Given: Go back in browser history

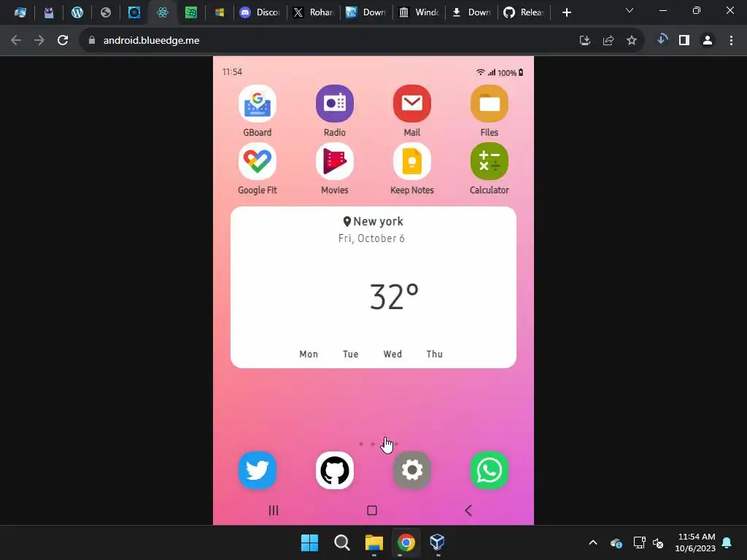Looking at the screenshot, I should tap(16, 41).
